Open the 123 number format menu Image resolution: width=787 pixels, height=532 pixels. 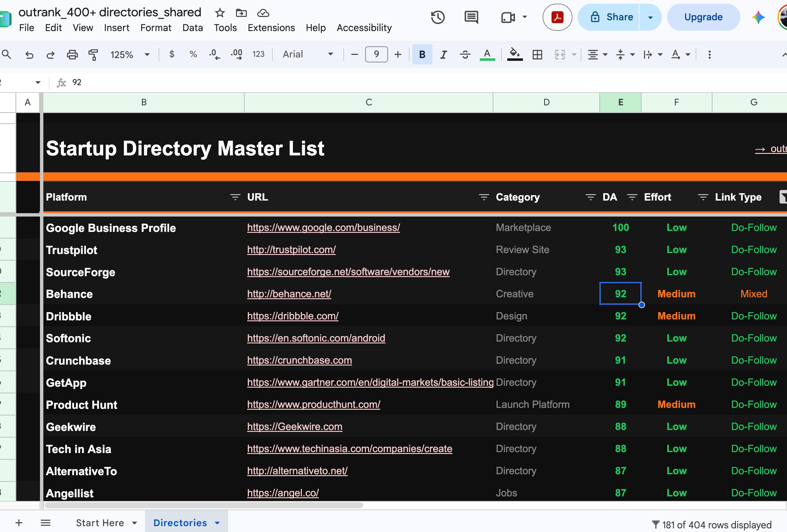pos(258,54)
